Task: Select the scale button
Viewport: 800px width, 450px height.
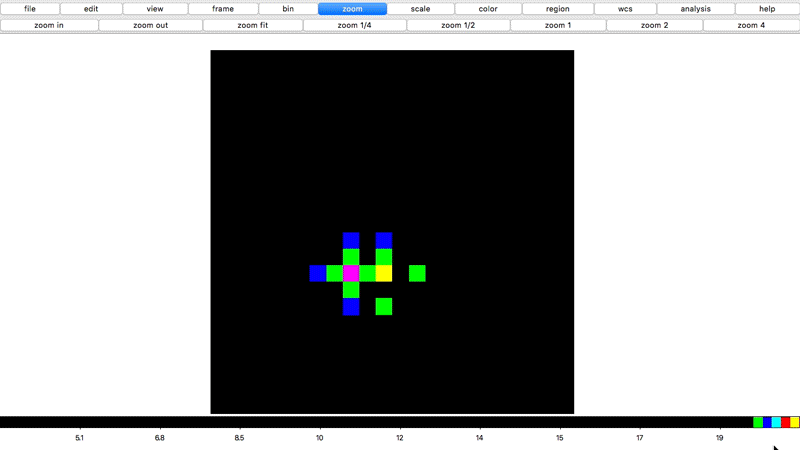Action: 420,9
